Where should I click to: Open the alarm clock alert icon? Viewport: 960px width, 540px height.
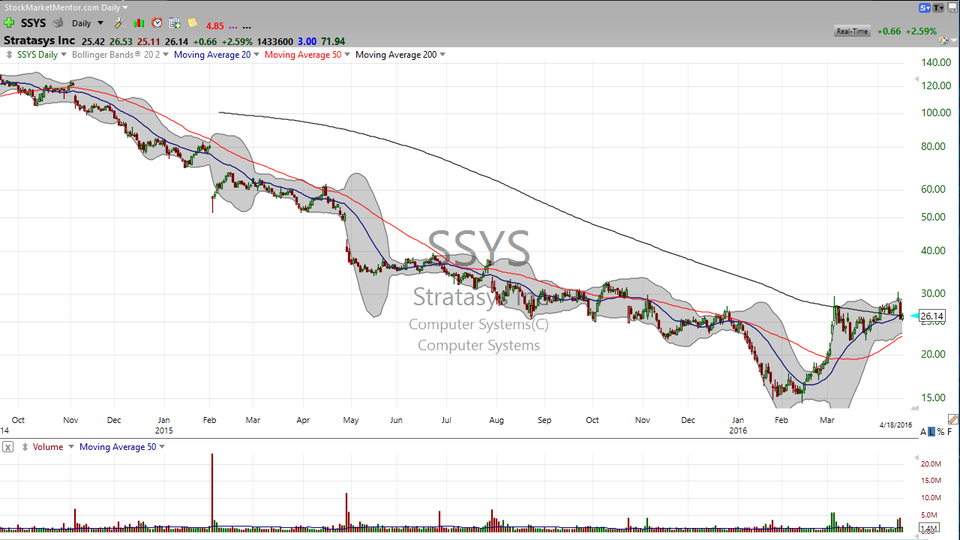(x=157, y=23)
